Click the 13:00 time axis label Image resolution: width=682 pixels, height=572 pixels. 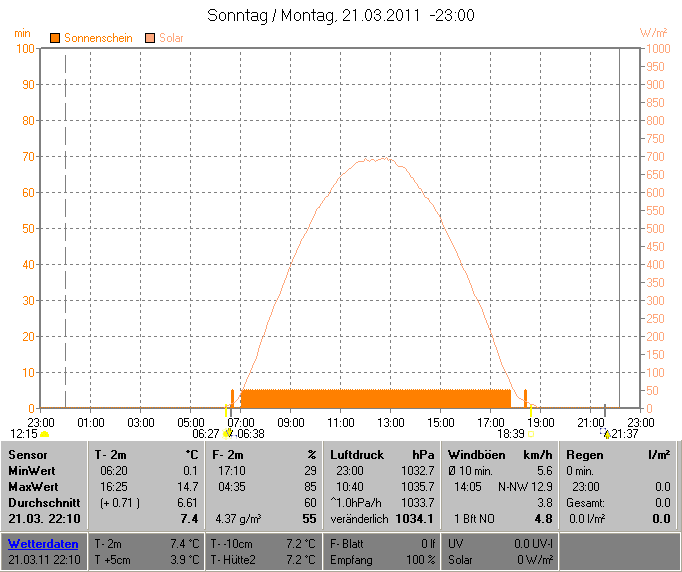click(391, 422)
